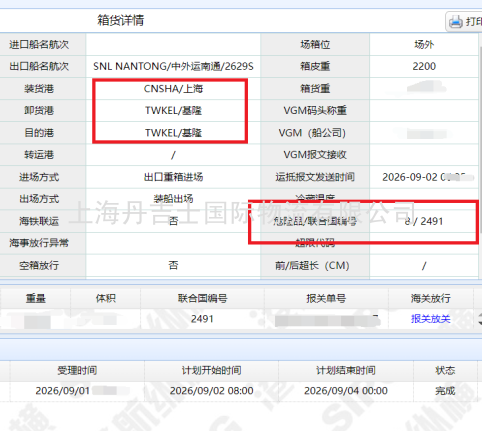Click the 体积 column header
The width and height of the screenshot is (482, 431).
(x=106, y=298)
